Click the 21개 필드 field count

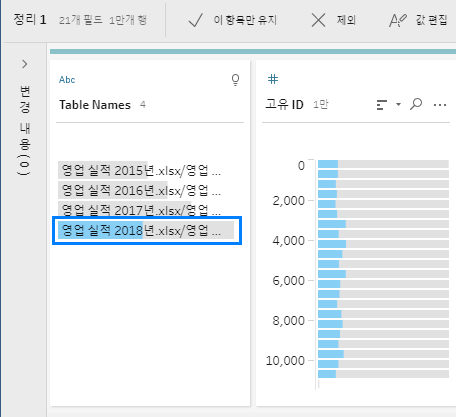(x=81, y=20)
